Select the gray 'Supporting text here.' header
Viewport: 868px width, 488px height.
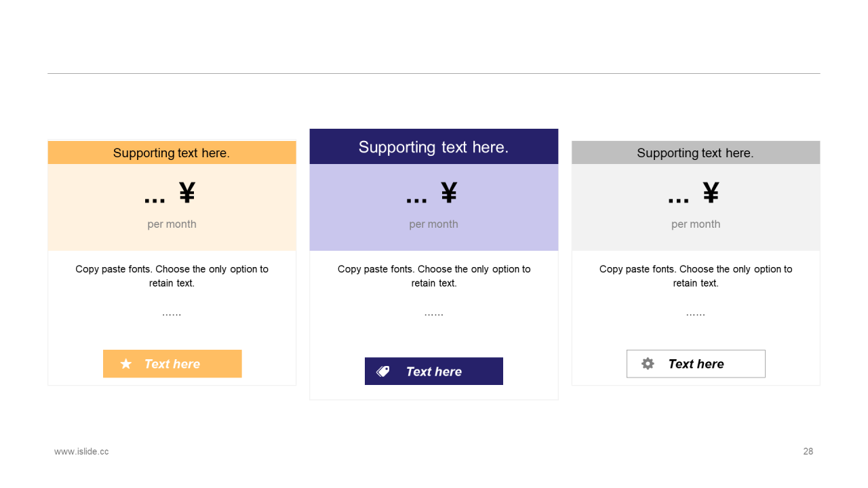696,152
